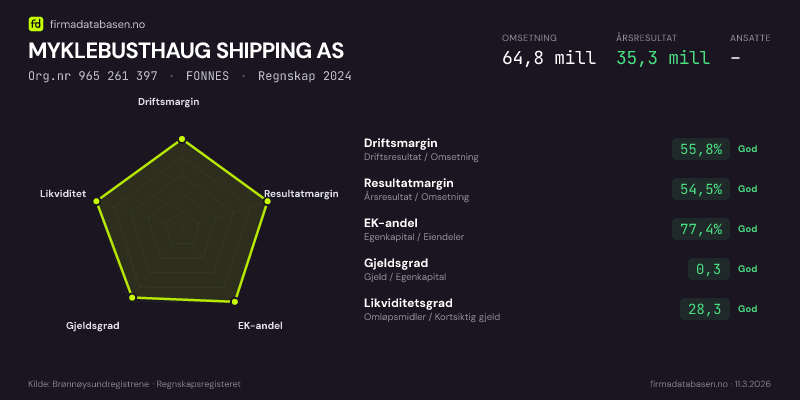Click the Omsetning 64,8 mill figure
This screenshot has width=800, height=400.
coord(549,58)
